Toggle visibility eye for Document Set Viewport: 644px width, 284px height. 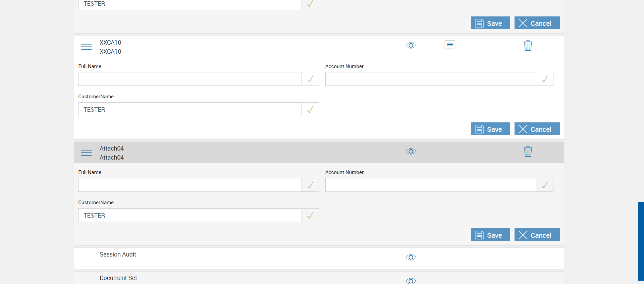411,280
